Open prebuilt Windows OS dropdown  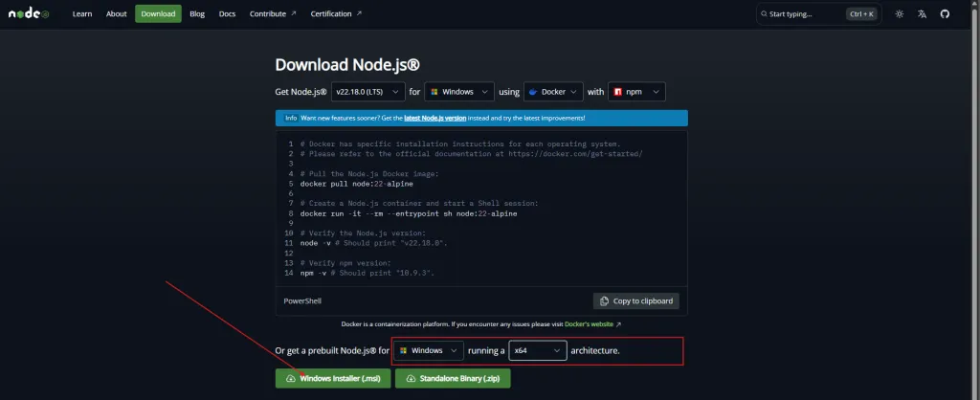[428, 351]
